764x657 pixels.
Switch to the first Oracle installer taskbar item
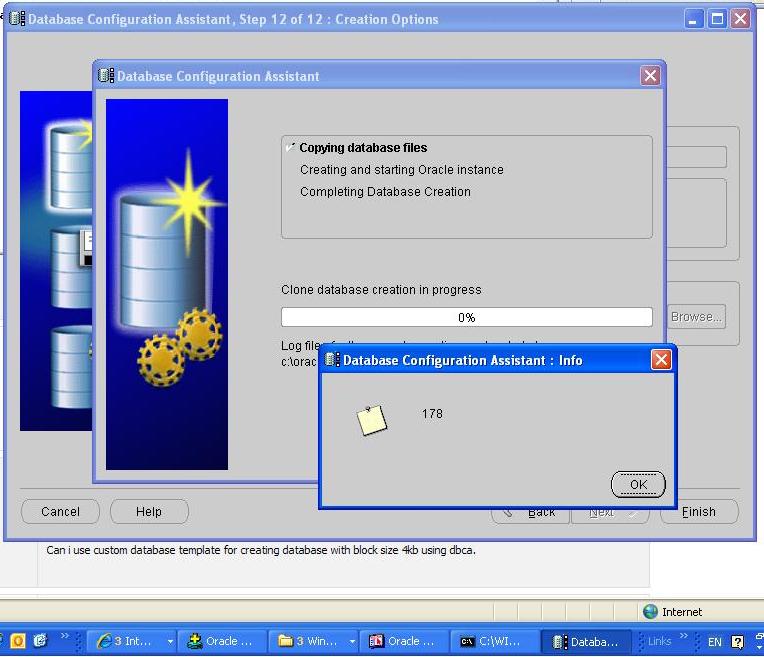pos(224,642)
